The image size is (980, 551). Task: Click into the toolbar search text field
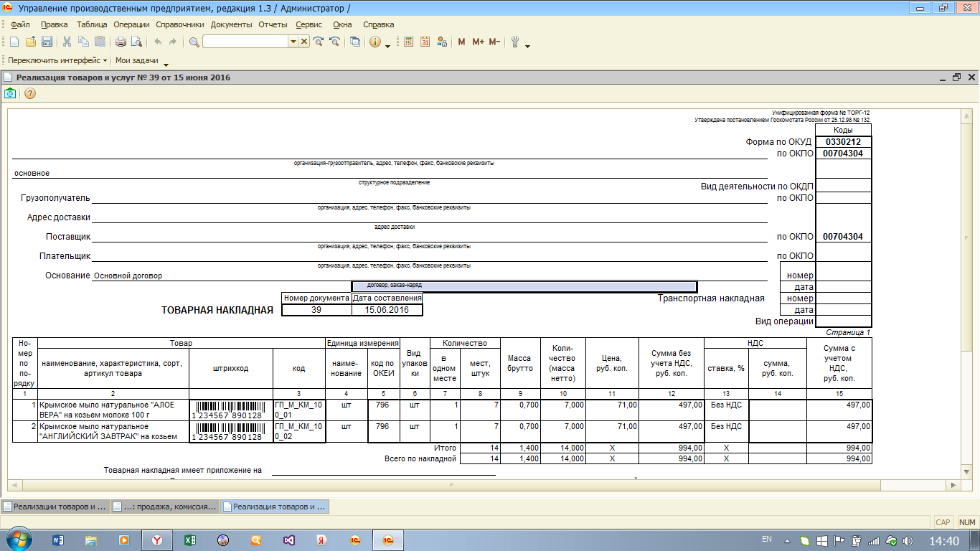(245, 42)
